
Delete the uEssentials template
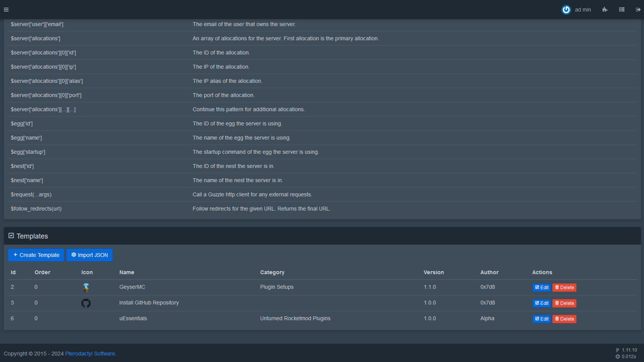click(564, 319)
